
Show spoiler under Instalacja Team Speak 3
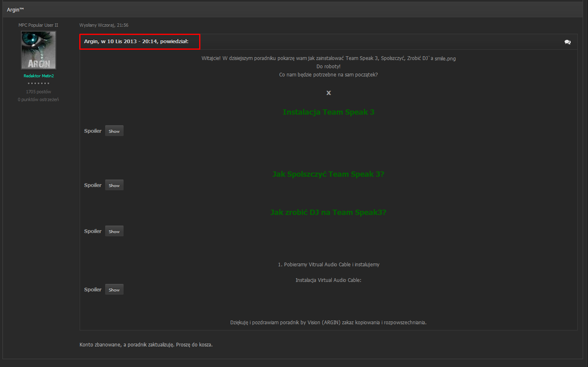[x=114, y=131]
